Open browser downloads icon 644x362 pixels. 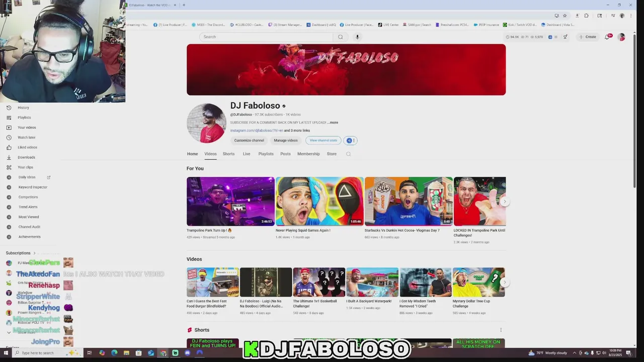[577, 16]
